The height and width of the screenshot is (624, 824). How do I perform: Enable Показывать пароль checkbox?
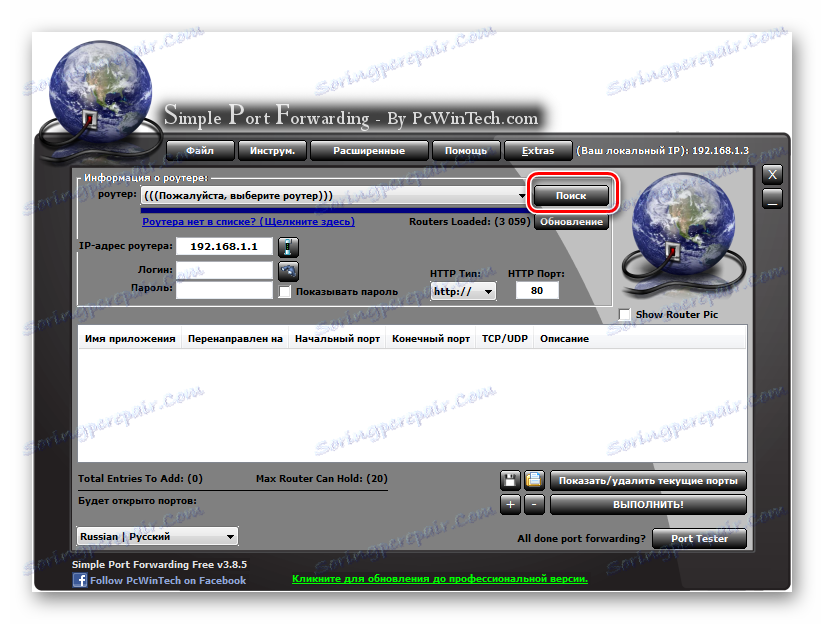tap(284, 291)
